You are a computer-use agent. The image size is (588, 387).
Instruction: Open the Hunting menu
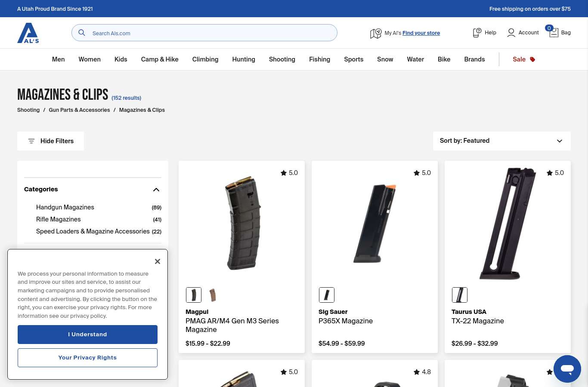(x=244, y=59)
